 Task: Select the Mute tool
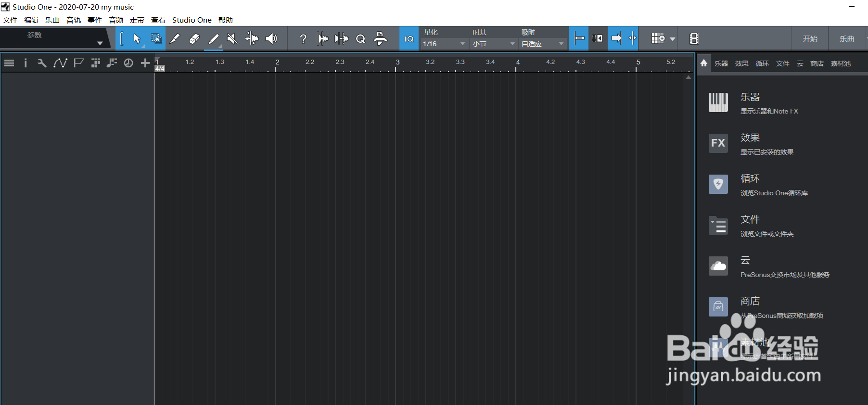coord(232,38)
